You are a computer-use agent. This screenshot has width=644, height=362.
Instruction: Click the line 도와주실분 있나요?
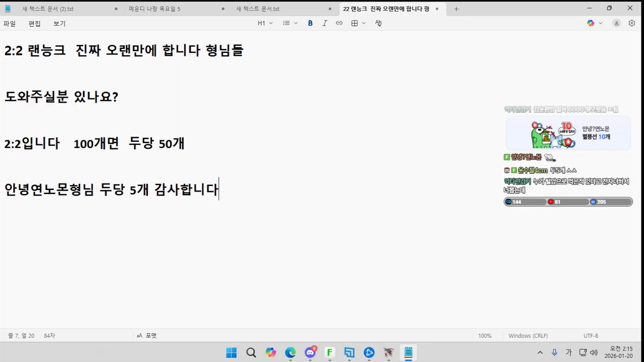(61, 97)
